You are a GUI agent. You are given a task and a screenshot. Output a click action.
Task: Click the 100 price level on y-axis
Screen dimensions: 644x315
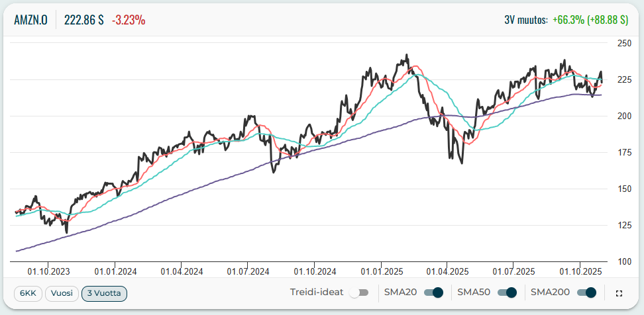[x=623, y=261]
